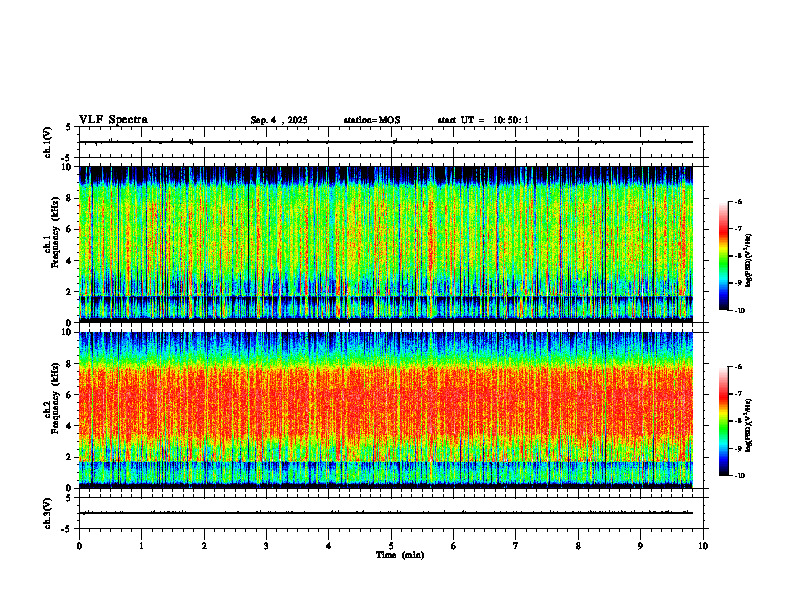Click the ch.3 voltage waveform trace
Viewport: 792px width, 612px height.
pyautogui.click(x=386, y=513)
